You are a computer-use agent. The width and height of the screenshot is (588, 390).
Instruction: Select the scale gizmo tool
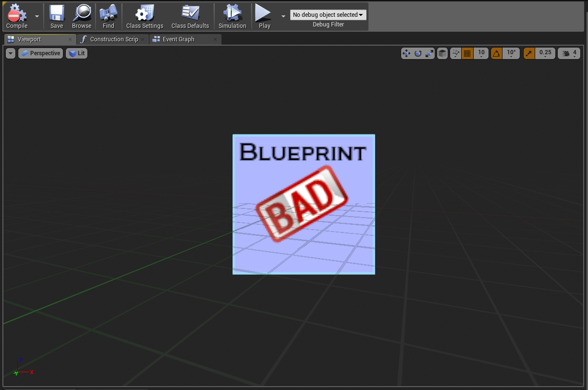click(429, 53)
